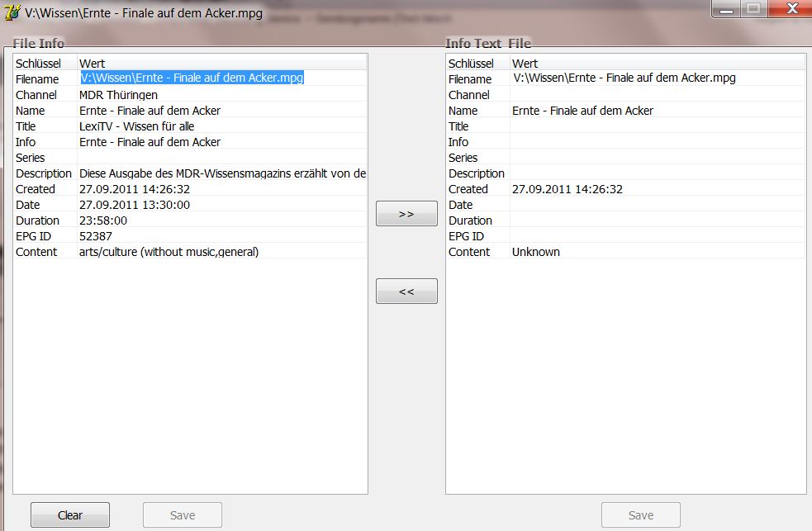Select Filename value in the Info Text File list

[624, 78]
